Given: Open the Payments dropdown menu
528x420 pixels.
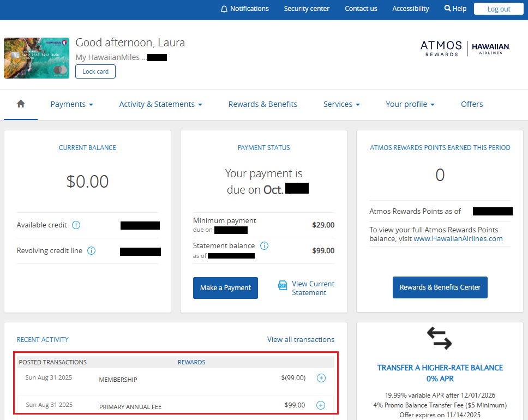Looking at the screenshot, I should 71,104.
